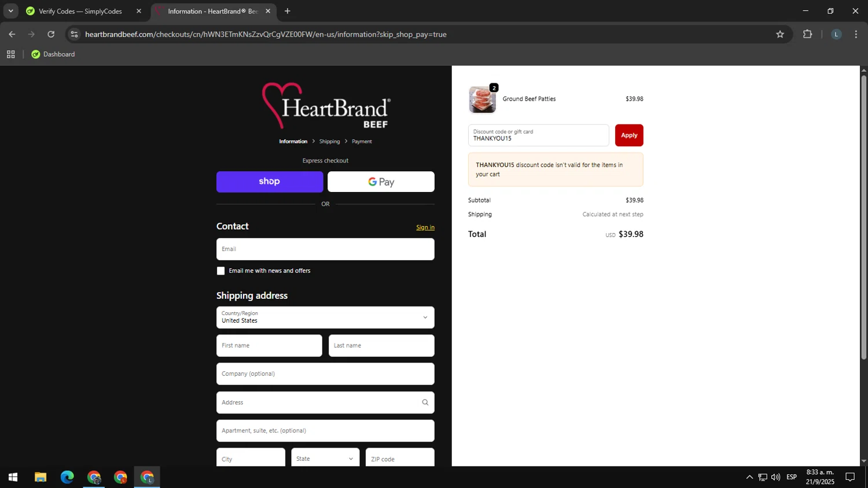Screen dimensions: 868x488
Task: Close the Verify Codes tab
Action: point(139,11)
